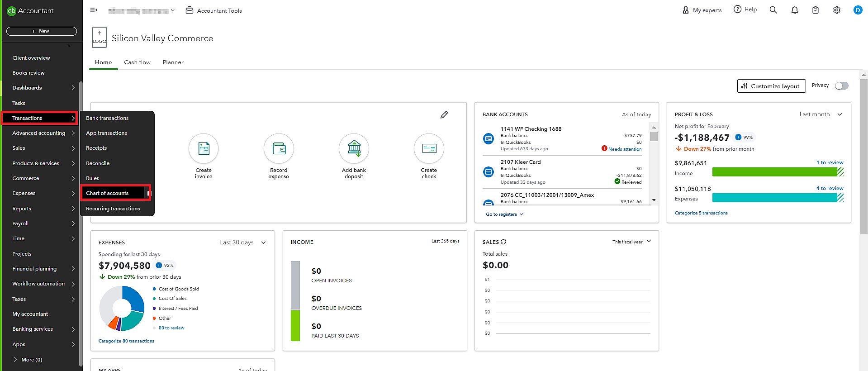Open Client overview in sidebar
This screenshot has height=371, width=868.
point(31,58)
